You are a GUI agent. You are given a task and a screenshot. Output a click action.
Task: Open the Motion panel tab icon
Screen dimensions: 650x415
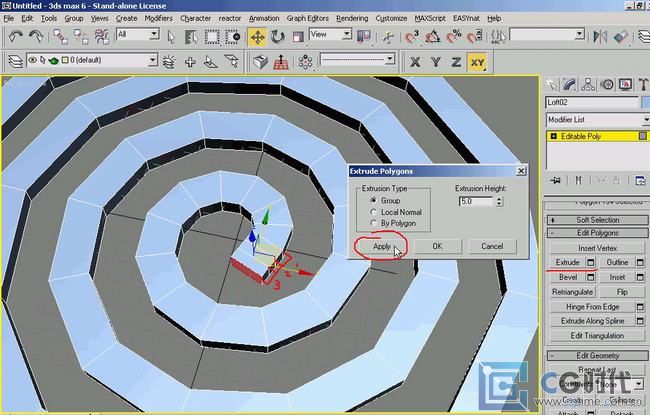point(607,85)
